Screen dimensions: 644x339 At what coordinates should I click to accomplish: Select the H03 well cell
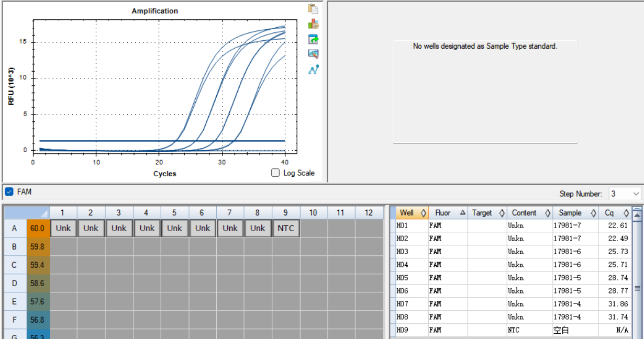412,252
